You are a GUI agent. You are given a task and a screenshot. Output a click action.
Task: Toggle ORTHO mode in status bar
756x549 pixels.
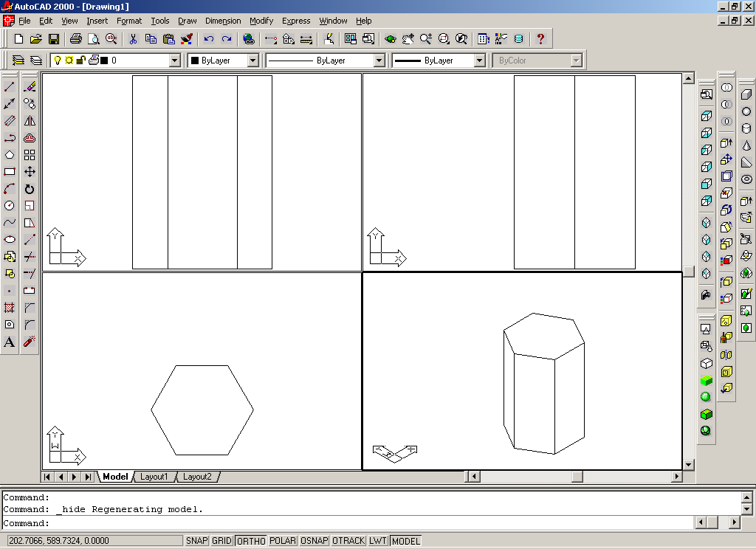251,541
